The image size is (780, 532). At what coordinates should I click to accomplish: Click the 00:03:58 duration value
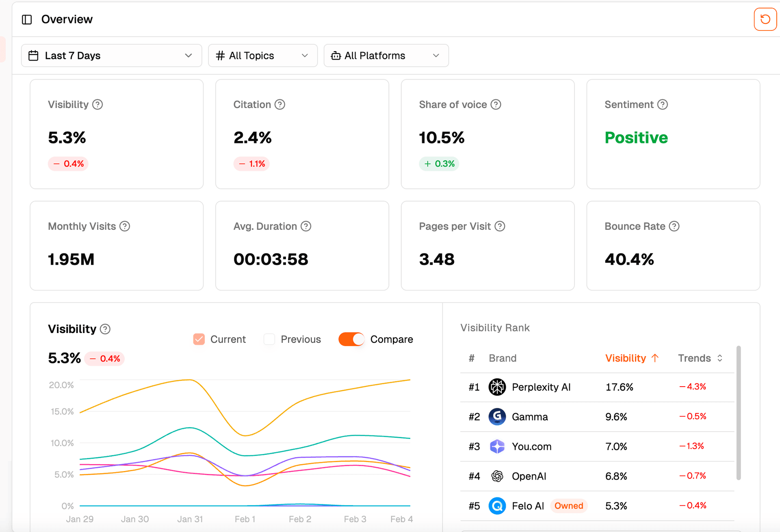pos(271,259)
